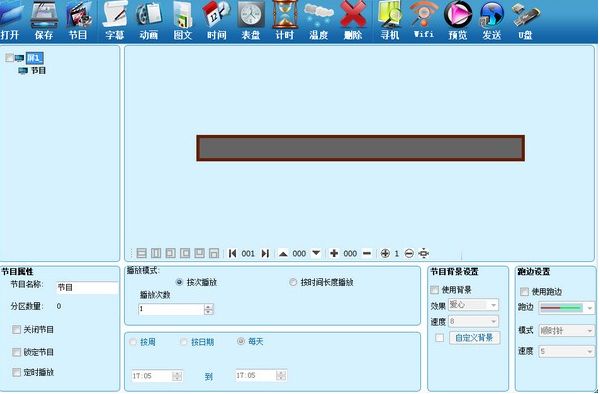Add a 字幕 subtitle area
Screen dimensions: 600x394
tap(114, 21)
